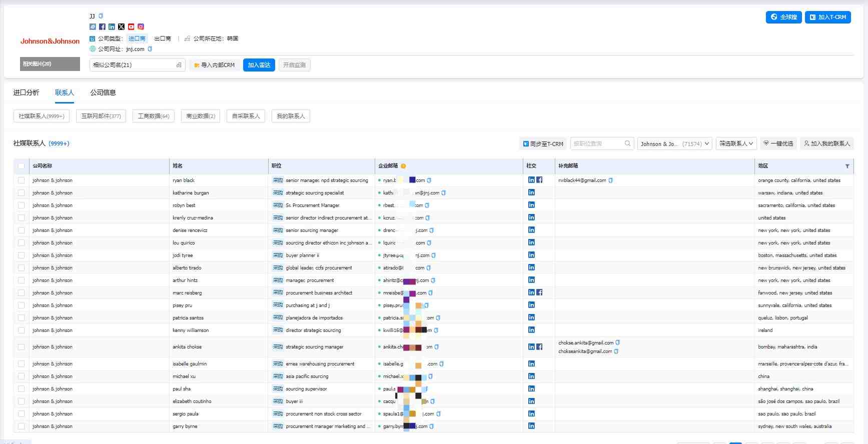
Task: Select 自采联系人 sub-tab
Action: coord(246,116)
